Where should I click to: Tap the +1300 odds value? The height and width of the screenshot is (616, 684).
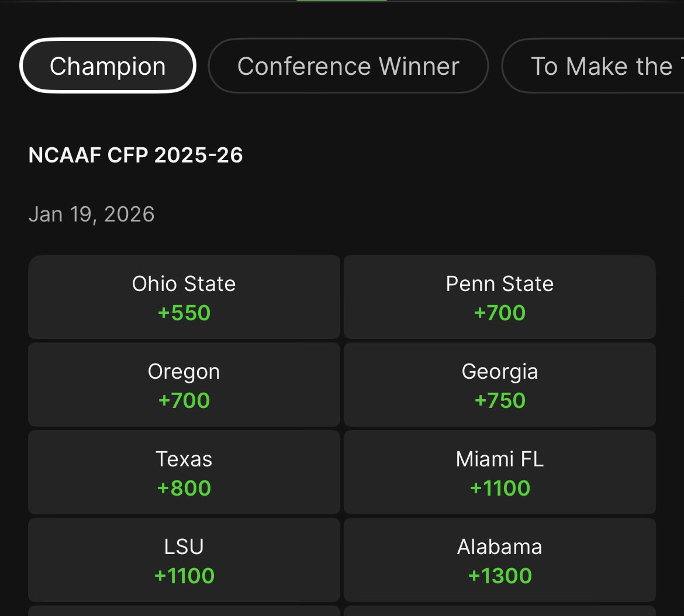pos(500,576)
